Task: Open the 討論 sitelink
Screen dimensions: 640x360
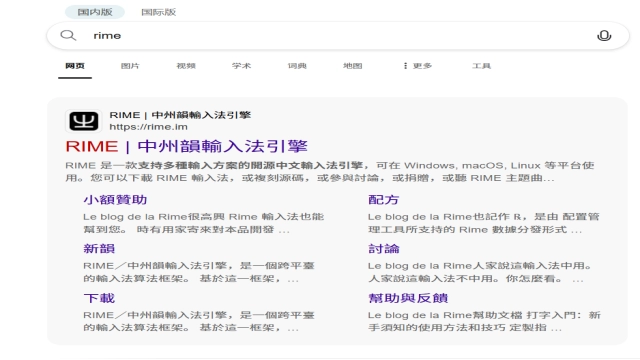Action: coord(384,249)
